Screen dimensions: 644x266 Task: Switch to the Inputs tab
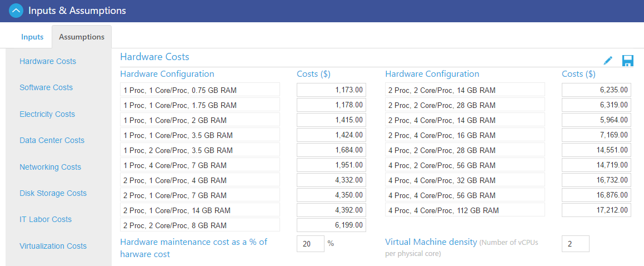32,37
